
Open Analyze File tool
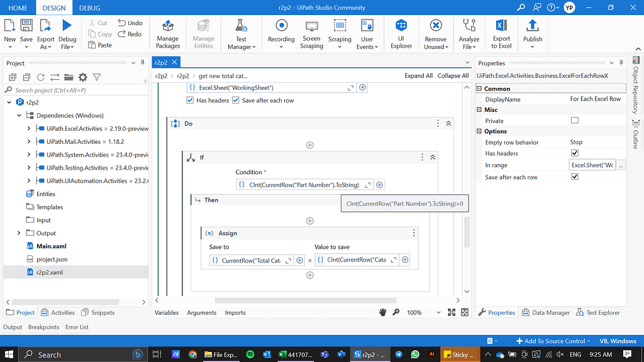[469, 35]
